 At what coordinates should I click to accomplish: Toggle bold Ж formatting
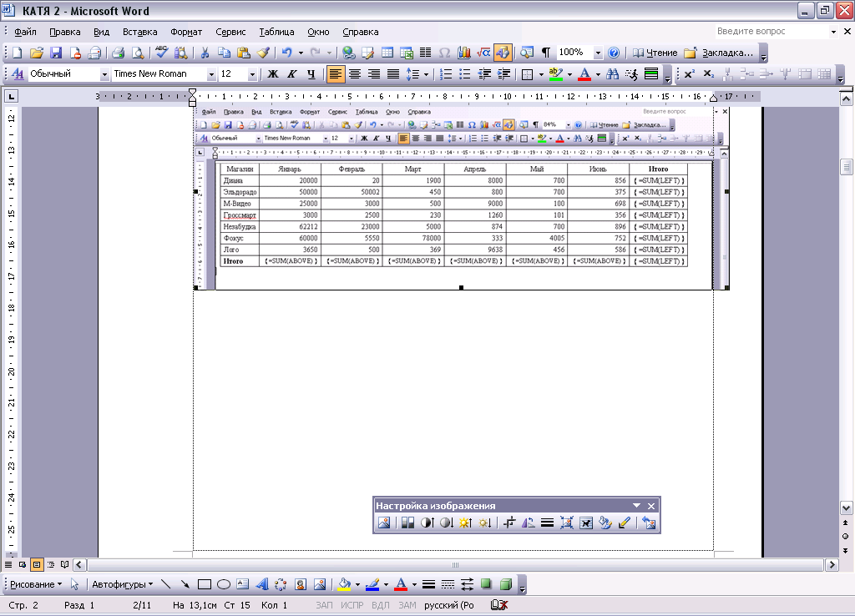(273, 74)
